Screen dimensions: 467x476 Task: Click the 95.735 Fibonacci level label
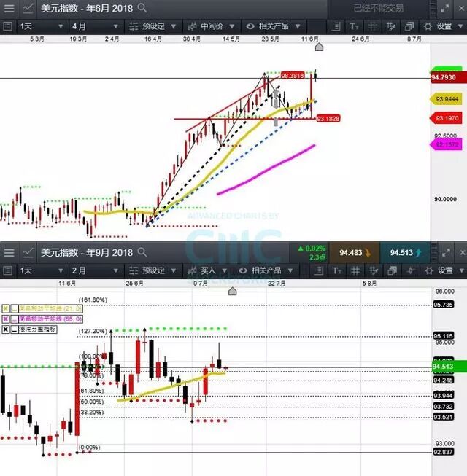tap(444, 305)
